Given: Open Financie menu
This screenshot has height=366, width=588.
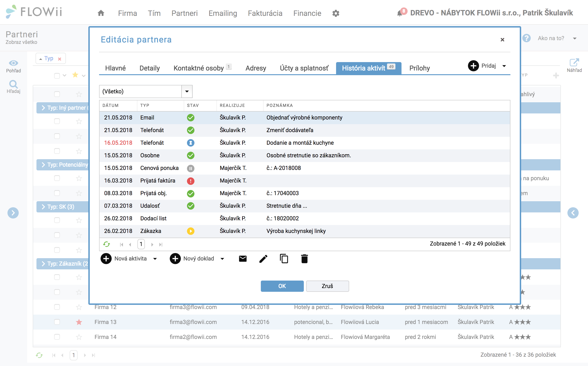Looking at the screenshot, I should [x=307, y=13].
